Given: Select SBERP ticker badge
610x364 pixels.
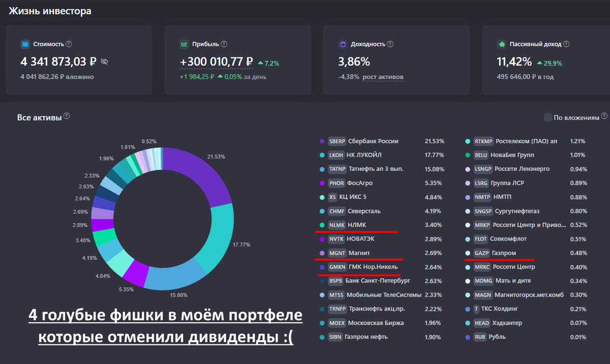Looking at the screenshot, I should 338,141.
